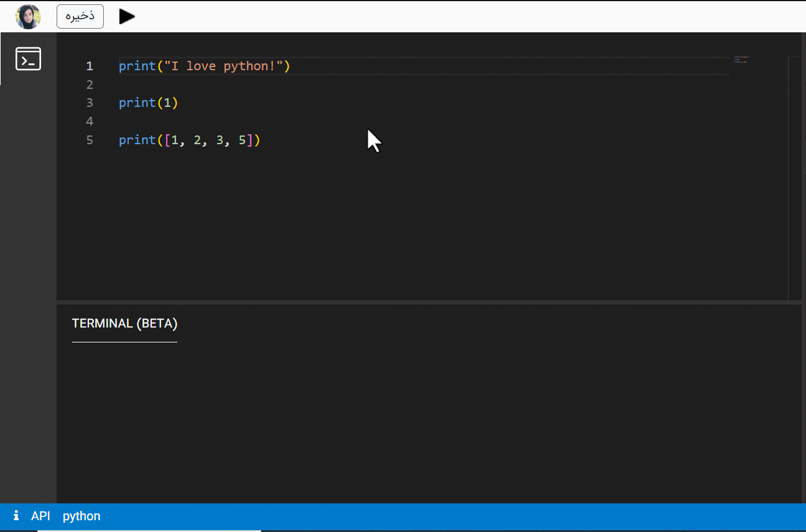This screenshot has width=806, height=532.
Task: Run the code with the play button
Action: 127,17
